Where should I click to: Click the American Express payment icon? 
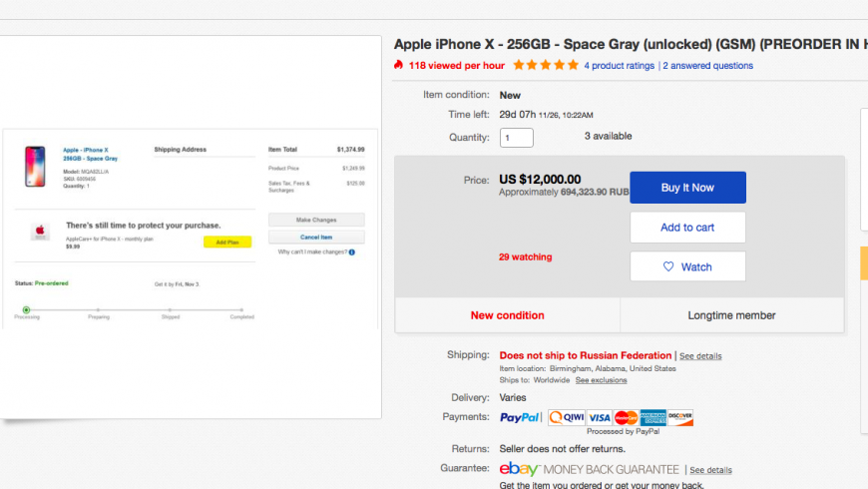pyautogui.click(x=653, y=417)
